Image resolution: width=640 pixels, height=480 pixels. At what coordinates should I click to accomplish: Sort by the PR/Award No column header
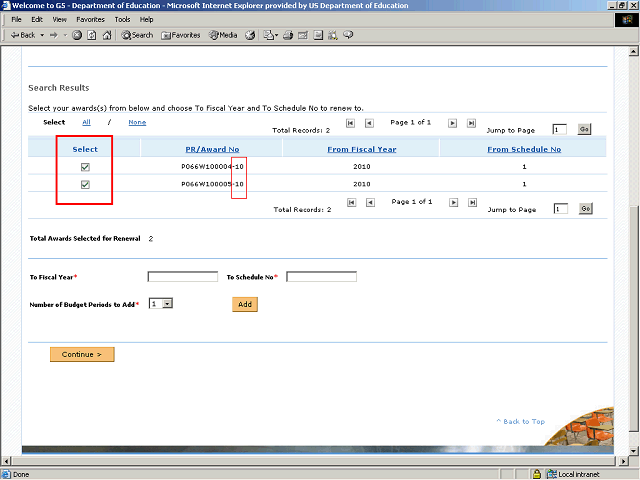coord(211,149)
